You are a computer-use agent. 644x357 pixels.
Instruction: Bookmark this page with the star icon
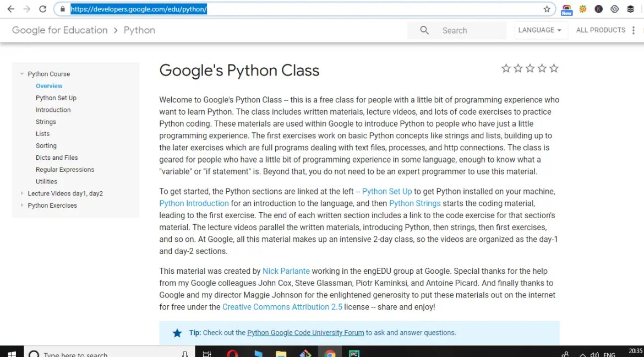(547, 9)
